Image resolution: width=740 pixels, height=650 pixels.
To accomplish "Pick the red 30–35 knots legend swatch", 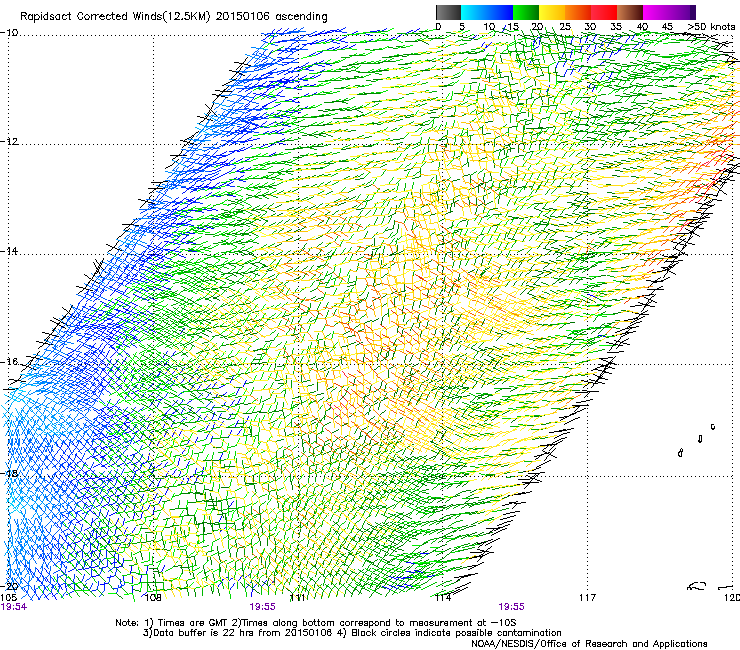I will click(x=604, y=12).
